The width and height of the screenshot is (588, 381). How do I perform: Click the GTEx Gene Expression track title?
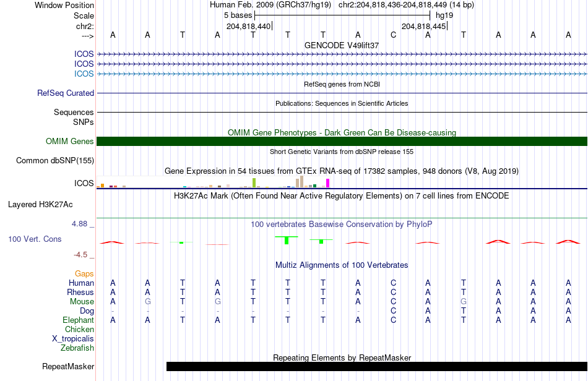(x=342, y=171)
